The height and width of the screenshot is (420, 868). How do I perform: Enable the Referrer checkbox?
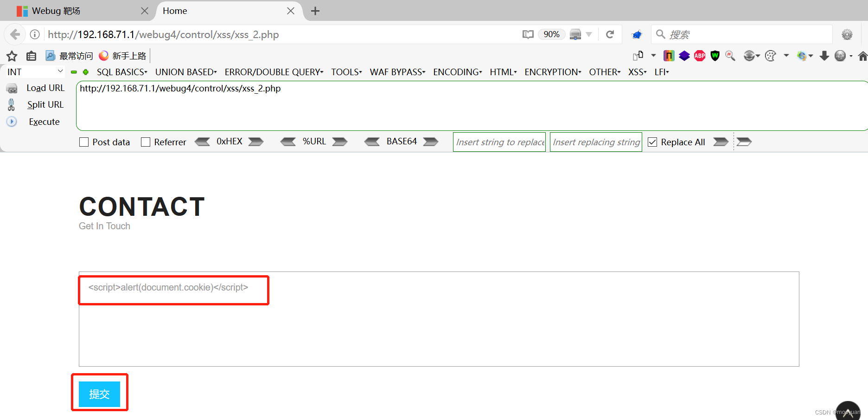pos(146,142)
